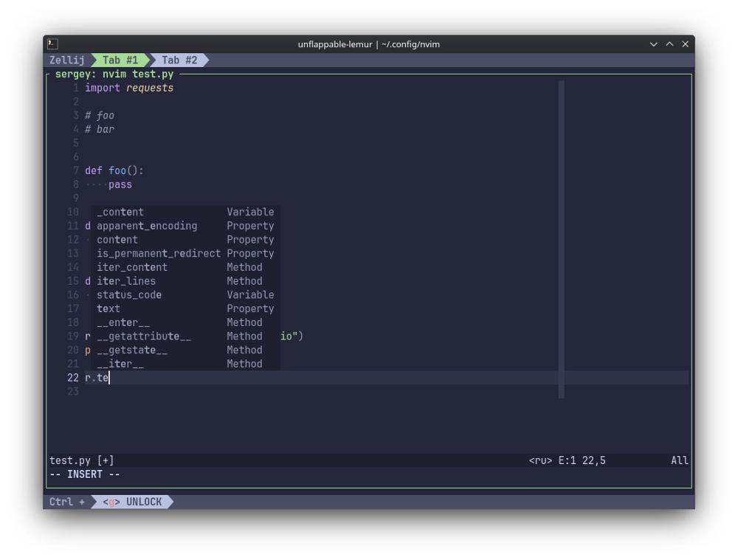738x560 pixels.
Task: Select __iter__ method completion
Action: pyautogui.click(x=185, y=364)
